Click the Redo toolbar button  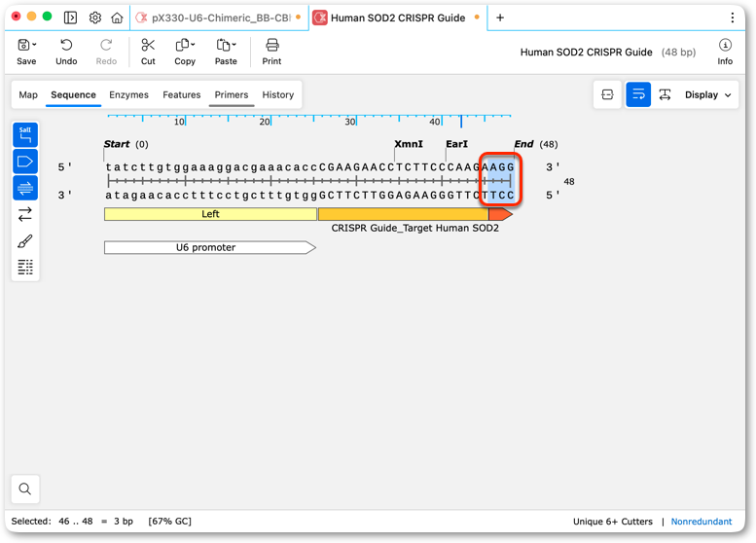106,53
